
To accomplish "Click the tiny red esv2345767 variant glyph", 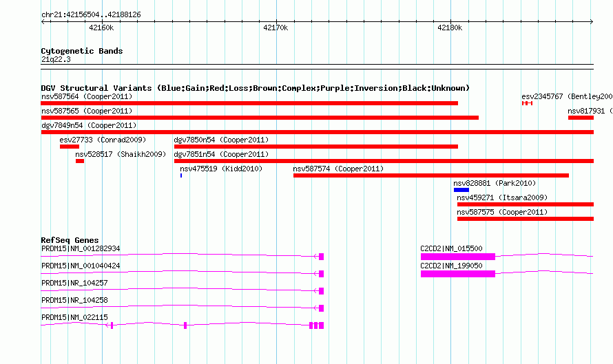I will point(528,103).
